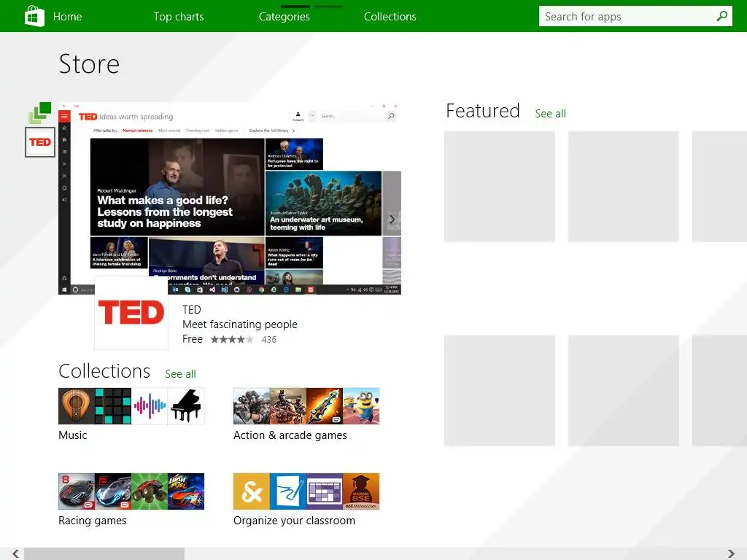Viewport: 747px width, 560px height.
Task: Click the Windows Store bag logo
Action: (34, 16)
